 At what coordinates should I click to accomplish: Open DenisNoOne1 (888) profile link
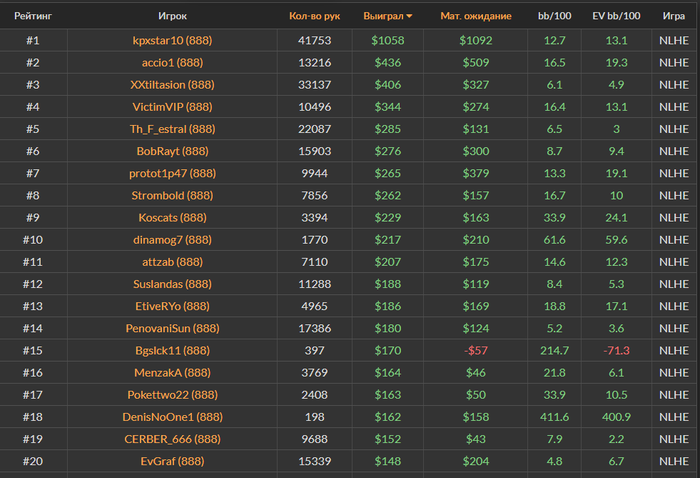coord(172,416)
